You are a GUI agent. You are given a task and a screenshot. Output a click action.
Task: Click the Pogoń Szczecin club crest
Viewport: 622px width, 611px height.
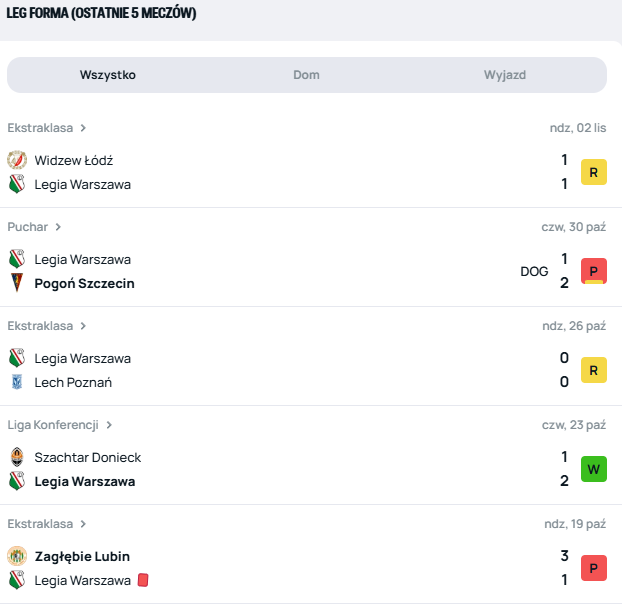pos(16,283)
